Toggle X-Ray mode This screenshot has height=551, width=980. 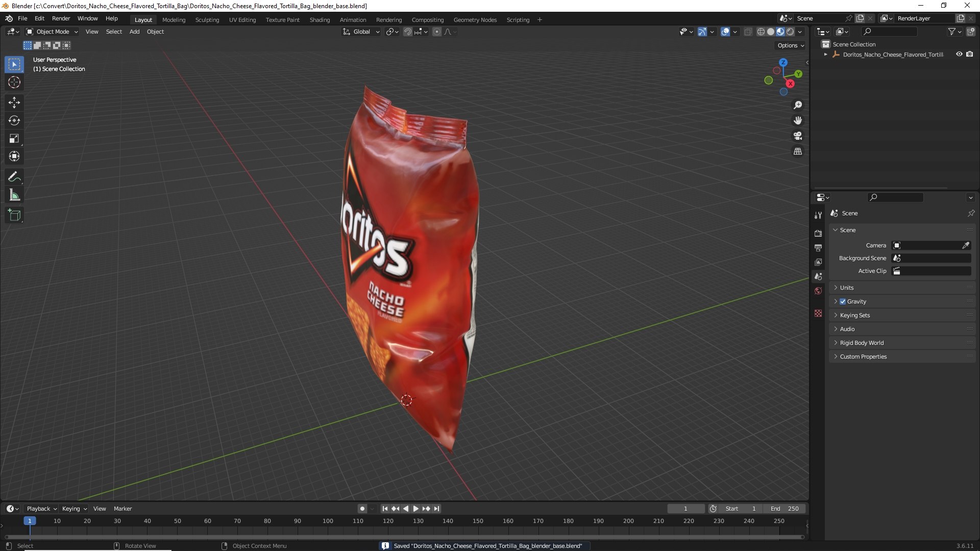748,32
